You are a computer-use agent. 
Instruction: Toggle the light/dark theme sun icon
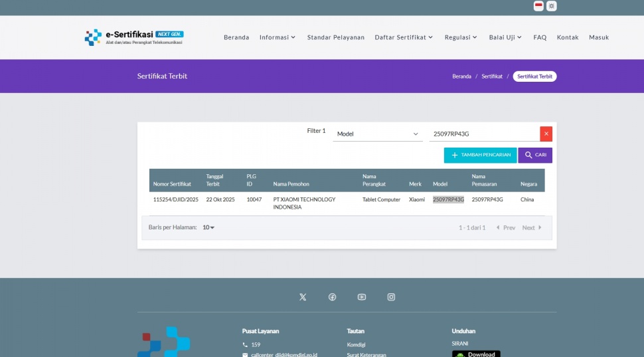click(x=552, y=6)
